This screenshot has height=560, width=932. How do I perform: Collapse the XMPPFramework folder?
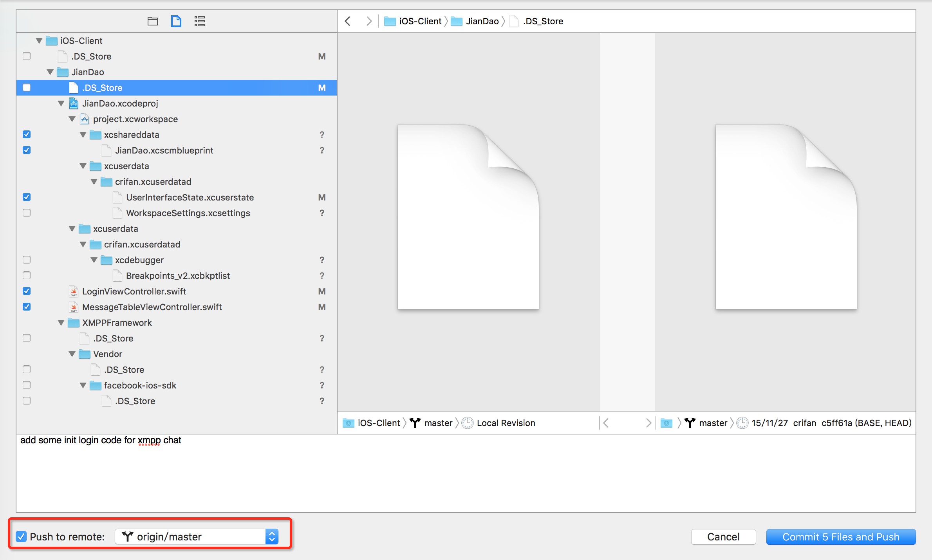click(x=61, y=323)
